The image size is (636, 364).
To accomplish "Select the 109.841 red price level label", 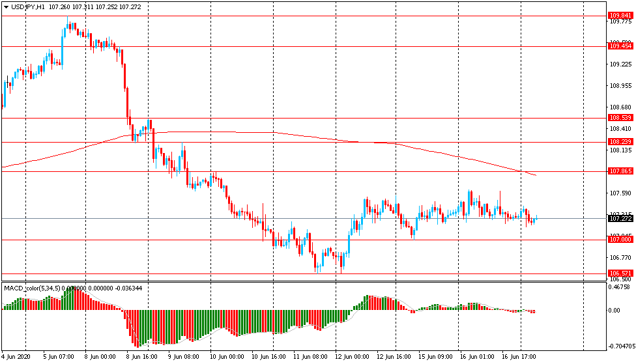I will [x=620, y=16].
